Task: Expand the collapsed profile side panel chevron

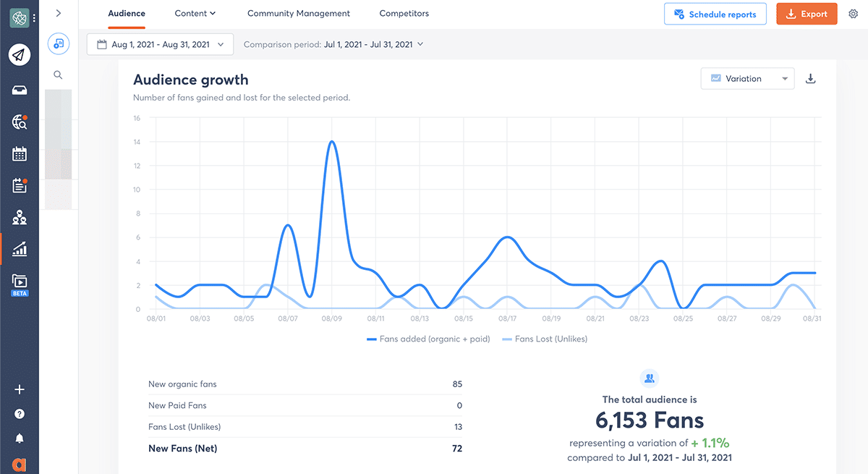Action: (58, 13)
